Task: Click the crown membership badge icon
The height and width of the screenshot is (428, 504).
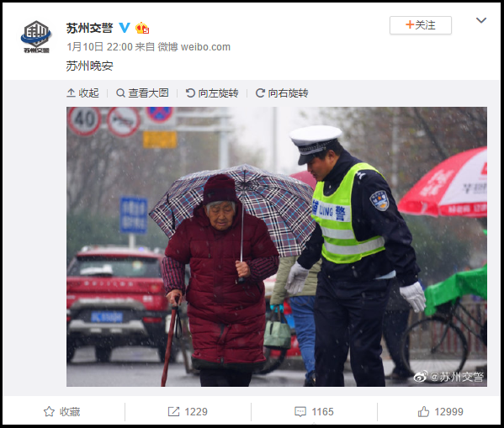Action: [x=141, y=28]
